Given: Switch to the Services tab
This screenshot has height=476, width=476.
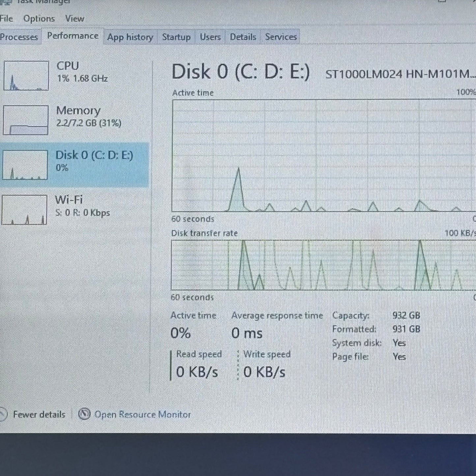Looking at the screenshot, I should click(x=281, y=37).
